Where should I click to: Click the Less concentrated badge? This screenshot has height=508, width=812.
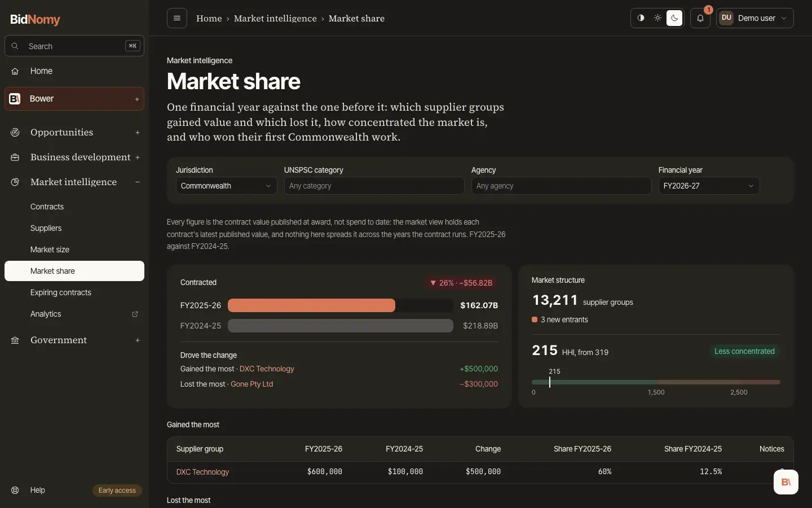click(x=744, y=352)
